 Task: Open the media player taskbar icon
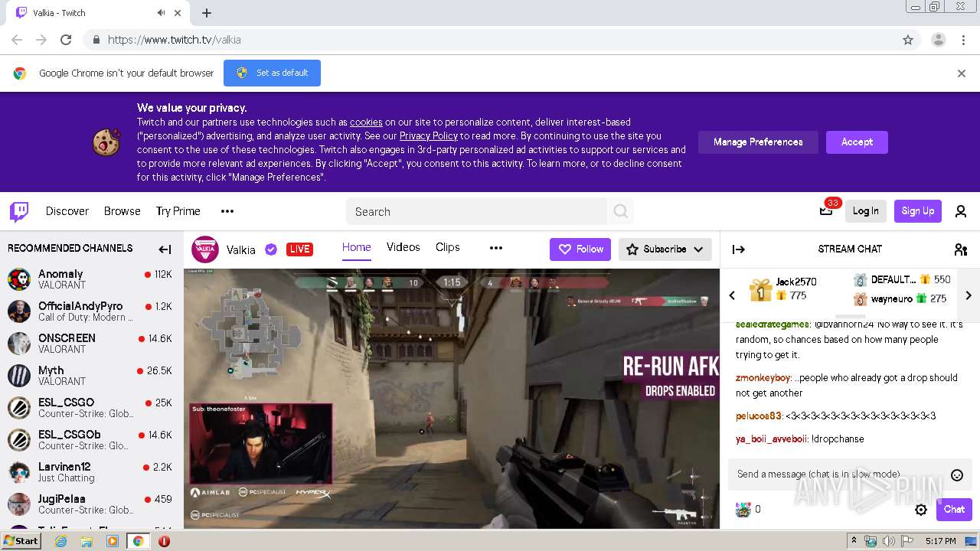coord(113,541)
